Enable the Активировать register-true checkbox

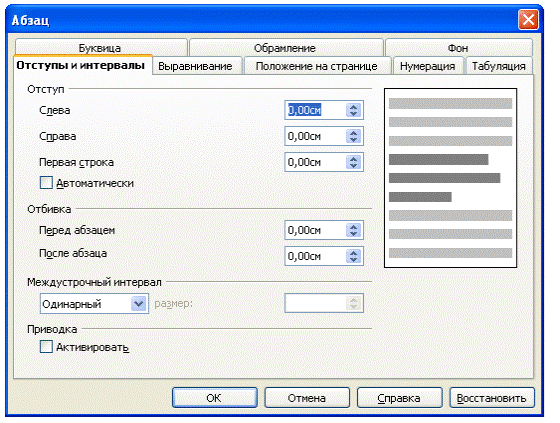[46, 347]
